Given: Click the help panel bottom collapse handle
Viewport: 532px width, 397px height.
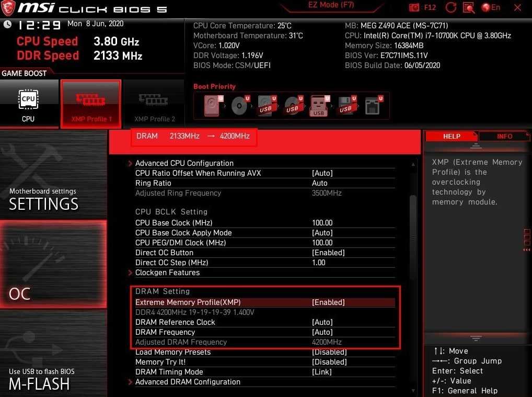Looking at the screenshot, I should (476, 338).
